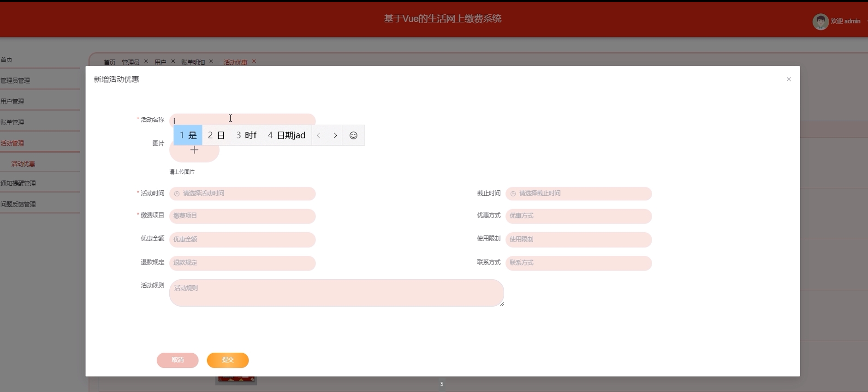The image size is (868, 392).
Task: Go to next IME candidate page
Action: [335, 135]
